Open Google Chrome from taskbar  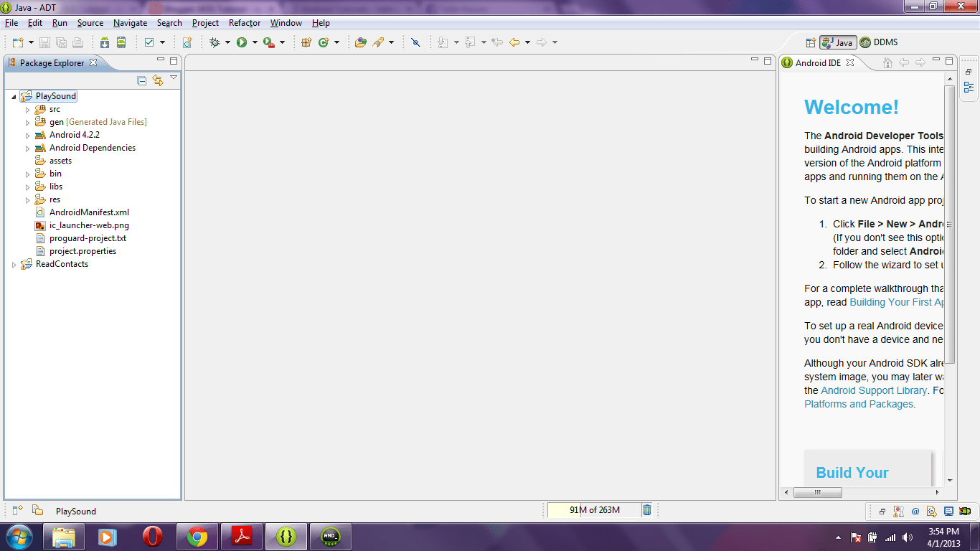tap(197, 536)
